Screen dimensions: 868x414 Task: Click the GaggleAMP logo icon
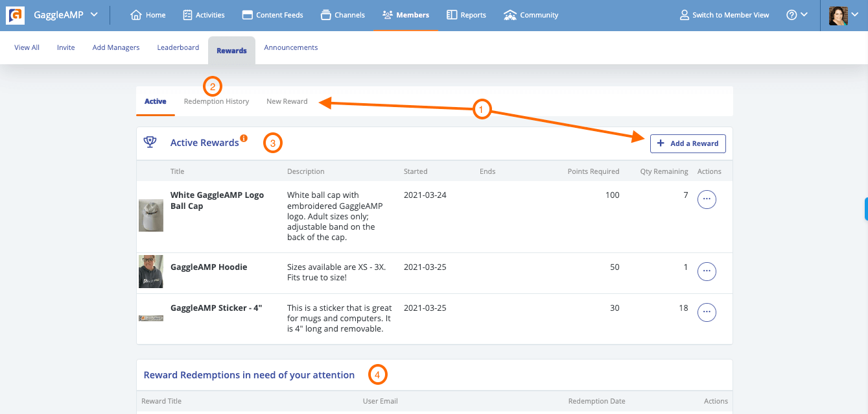click(x=15, y=15)
